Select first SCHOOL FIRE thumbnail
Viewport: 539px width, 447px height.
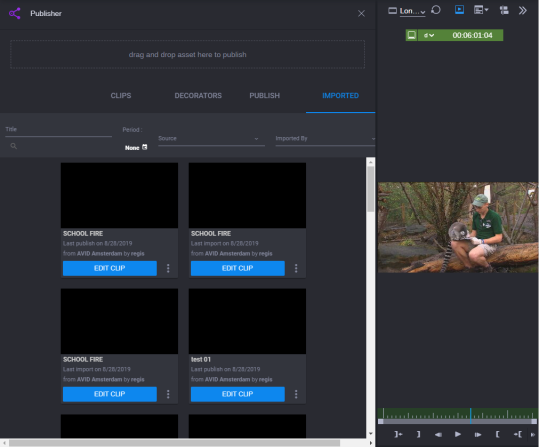[x=119, y=195]
